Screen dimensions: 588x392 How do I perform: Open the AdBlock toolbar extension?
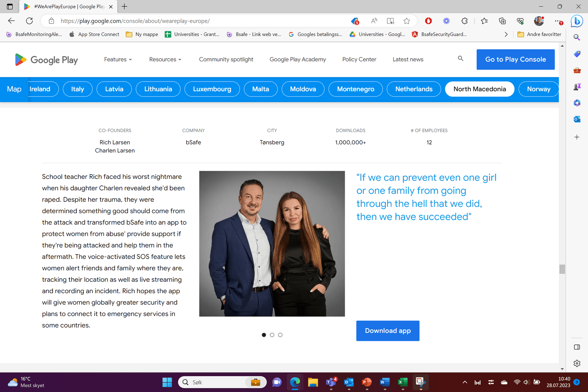point(428,21)
